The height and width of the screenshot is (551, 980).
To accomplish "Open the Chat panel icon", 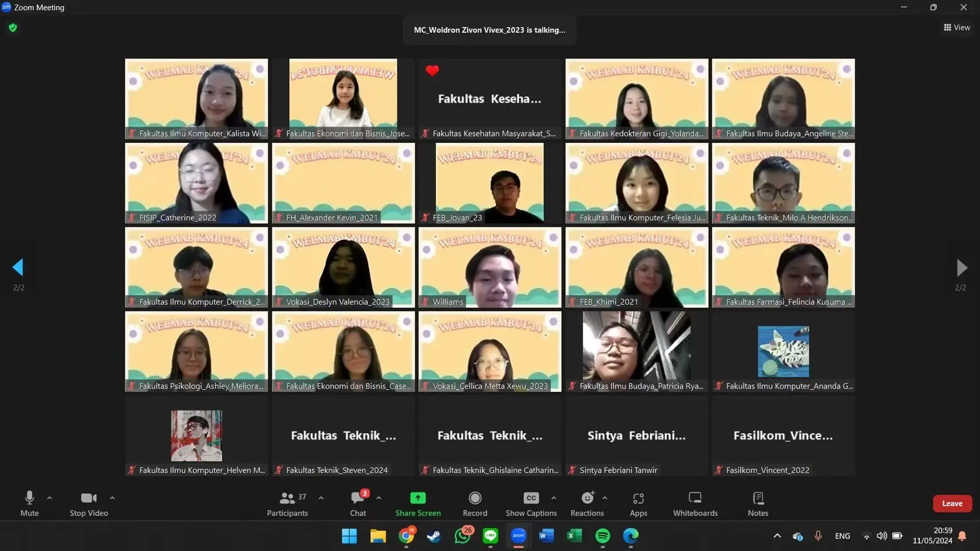I will pos(358,498).
